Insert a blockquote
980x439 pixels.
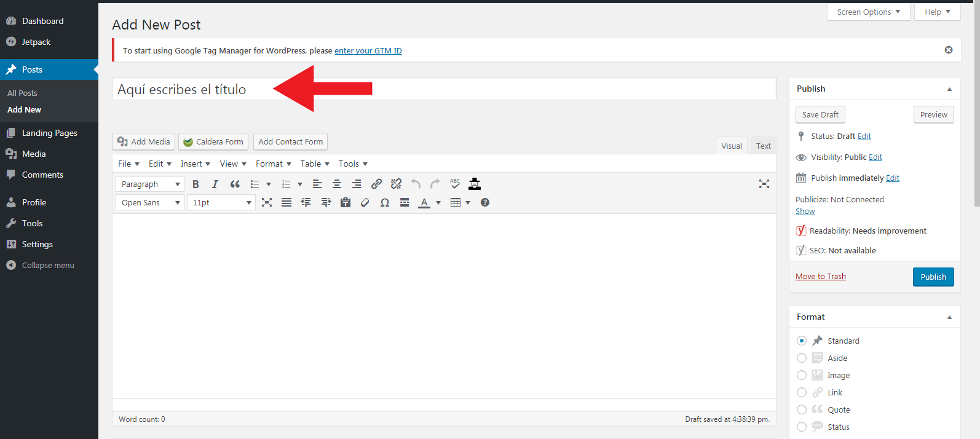235,184
